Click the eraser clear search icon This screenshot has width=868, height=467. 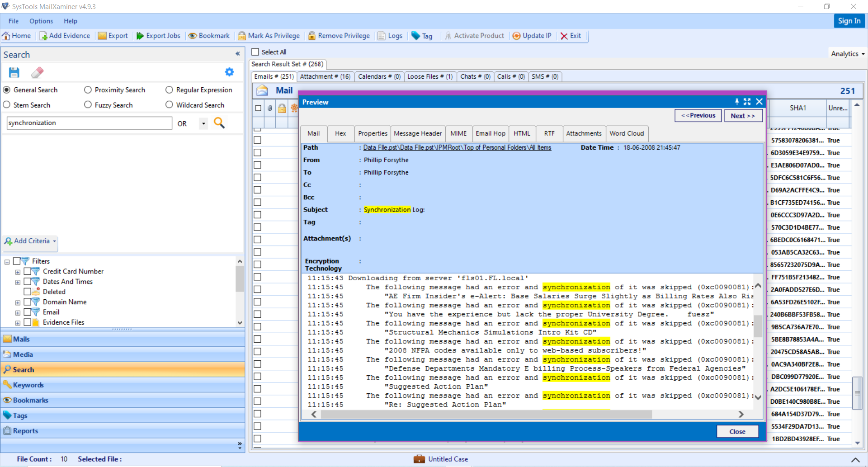37,72
